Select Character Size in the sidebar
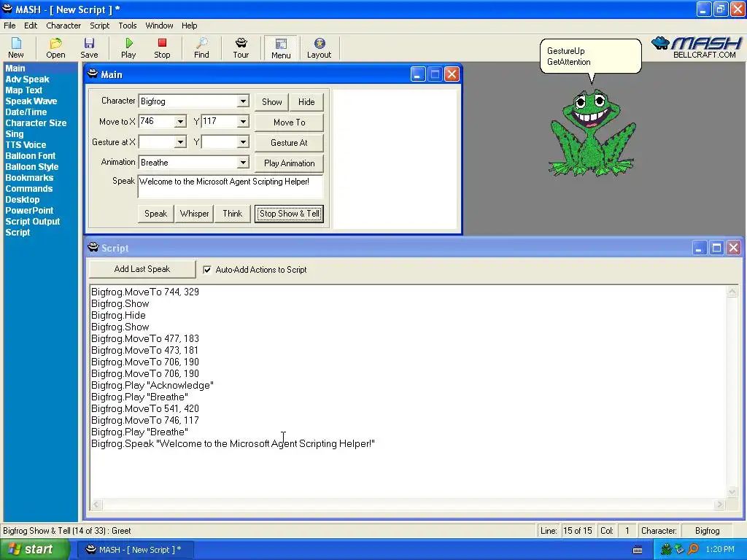Viewport: 747px width, 560px height. pos(36,123)
